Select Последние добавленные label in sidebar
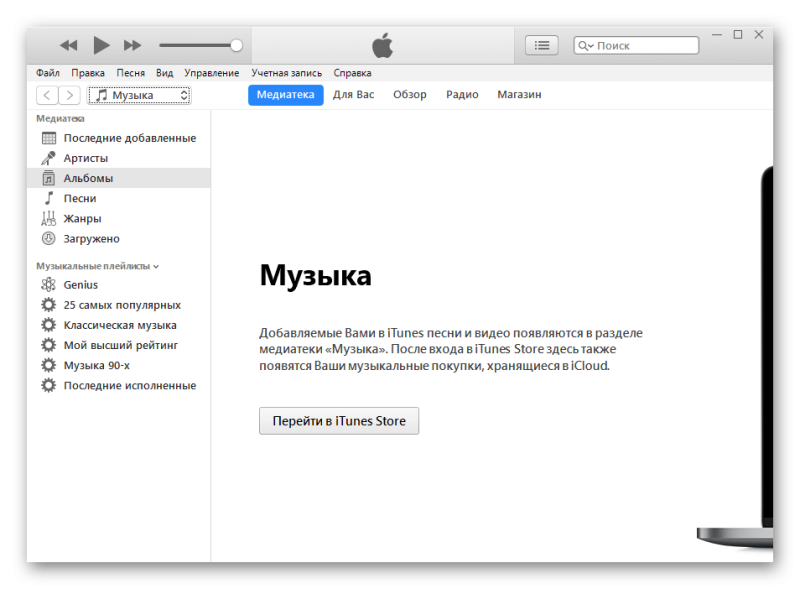800x589 pixels. 130,138
